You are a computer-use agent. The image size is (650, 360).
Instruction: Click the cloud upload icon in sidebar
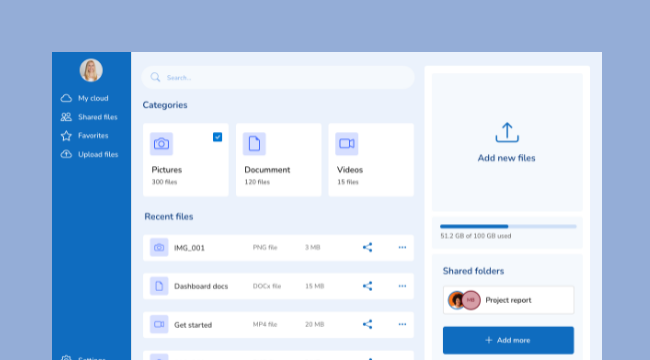(x=66, y=154)
